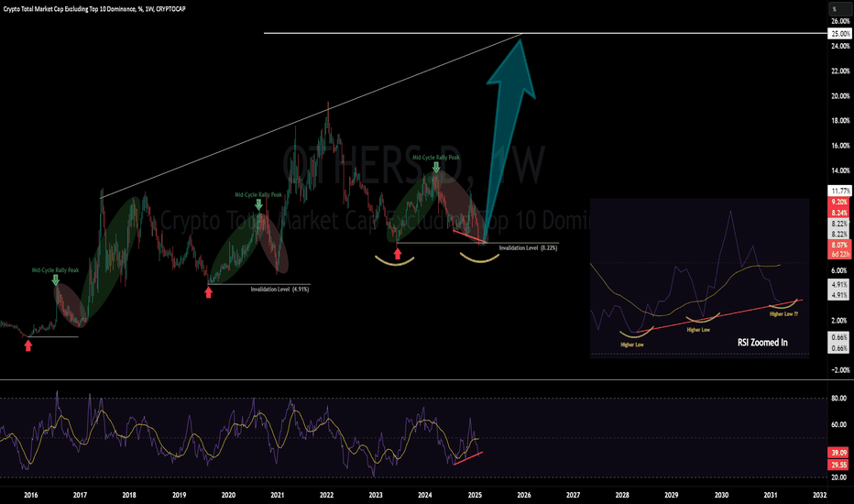
Task: Click the 2025 label on the time axis
Action: 475,495
